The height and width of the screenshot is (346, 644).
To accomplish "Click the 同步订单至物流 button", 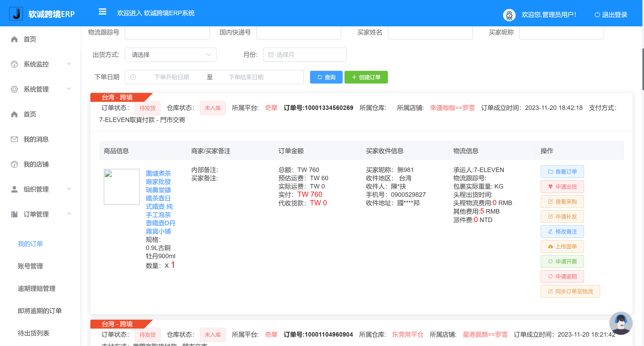I will 570,291.
